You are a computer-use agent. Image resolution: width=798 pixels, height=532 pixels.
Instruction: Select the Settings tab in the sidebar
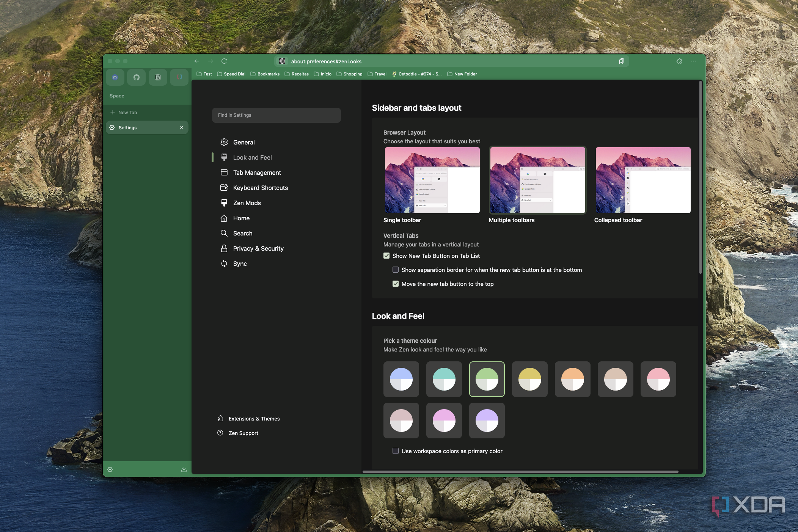pos(147,127)
